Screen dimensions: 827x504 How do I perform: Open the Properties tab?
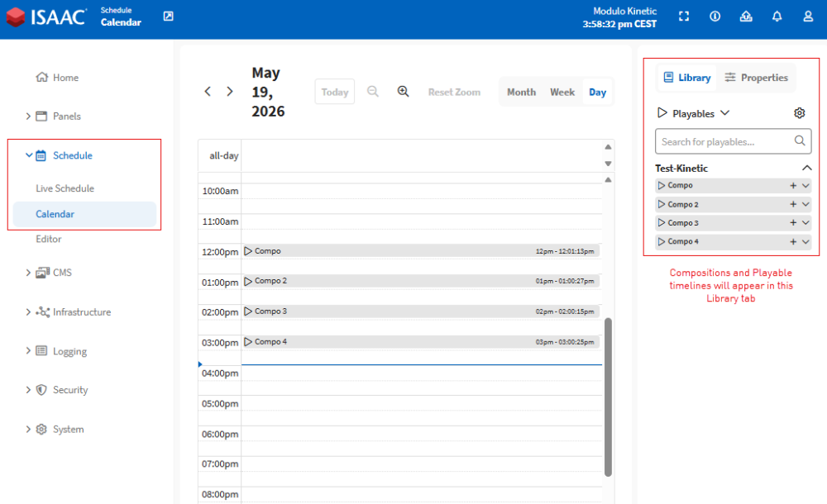(757, 78)
